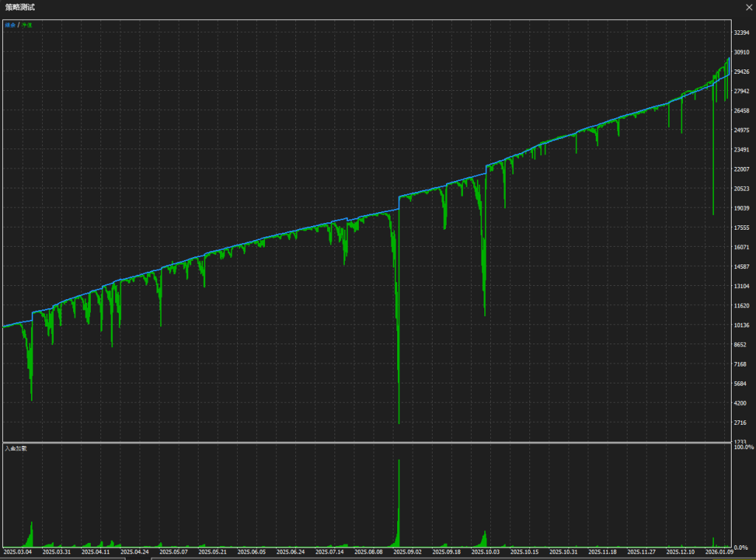This screenshot has height=560, width=756.
Task: Click the 24975 value on price axis
Action: (741, 130)
